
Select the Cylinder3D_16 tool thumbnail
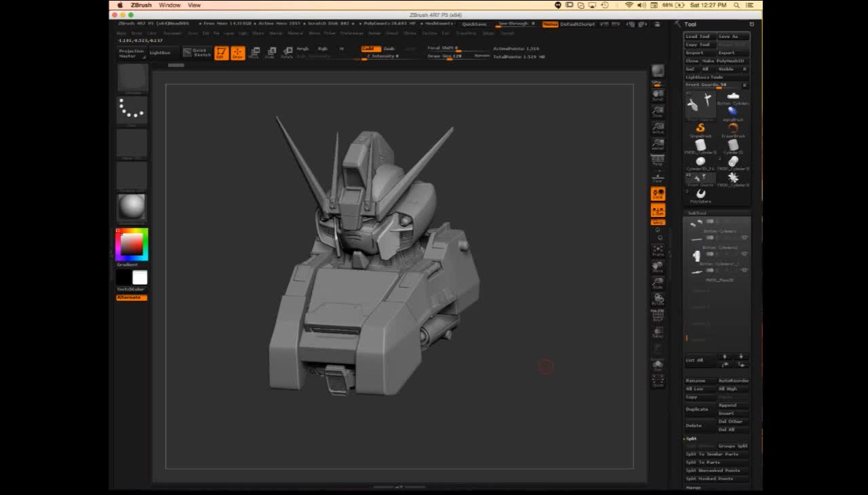tap(701, 163)
